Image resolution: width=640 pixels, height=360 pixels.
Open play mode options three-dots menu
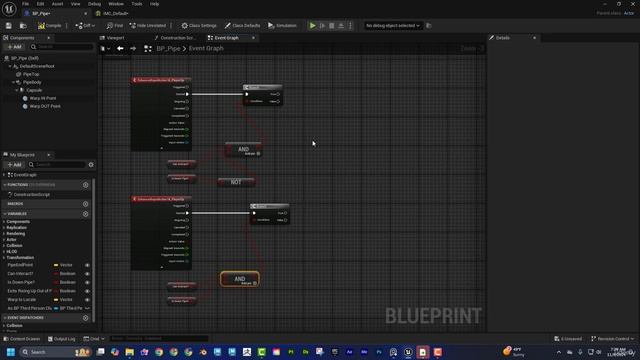pyautogui.click(x=350, y=26)
